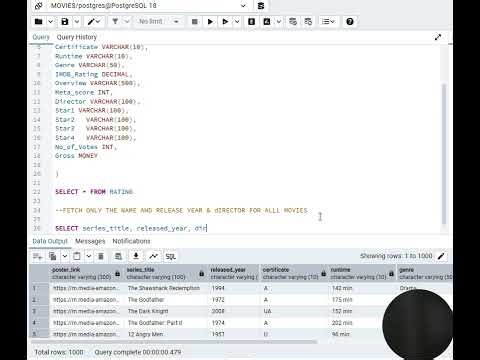Expand the Copy options arrow
Image resolution: width=480 pixels, height=360 pixels.
65,256
